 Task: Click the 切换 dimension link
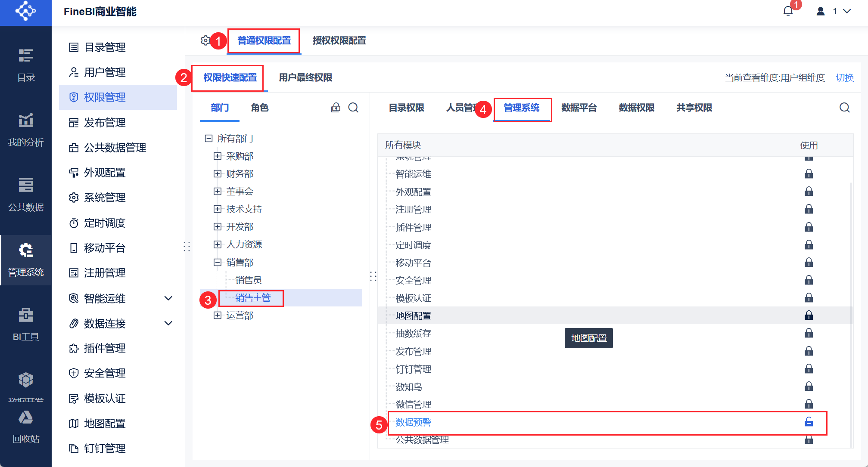844,77
